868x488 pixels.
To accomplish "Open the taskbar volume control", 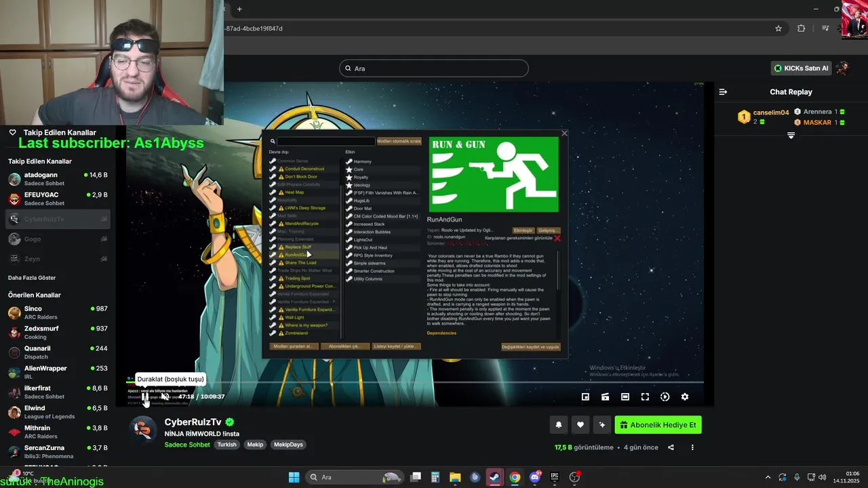I will pos(823,477).
